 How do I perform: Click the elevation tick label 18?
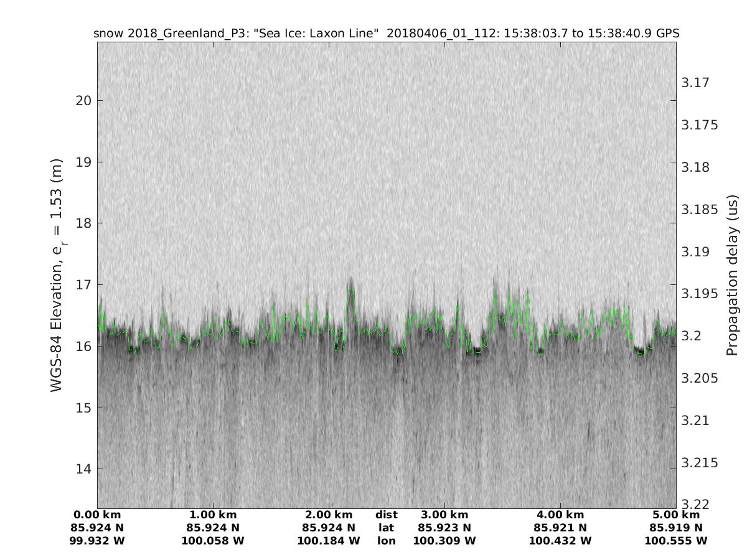coord(82,223)
